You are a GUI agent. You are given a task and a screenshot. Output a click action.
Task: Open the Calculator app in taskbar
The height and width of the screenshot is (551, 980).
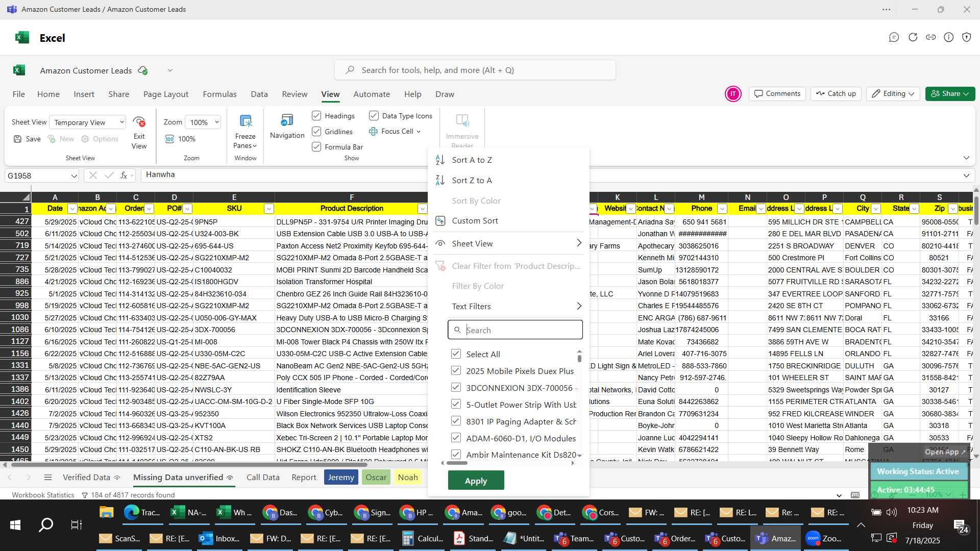tap(423, 538)
